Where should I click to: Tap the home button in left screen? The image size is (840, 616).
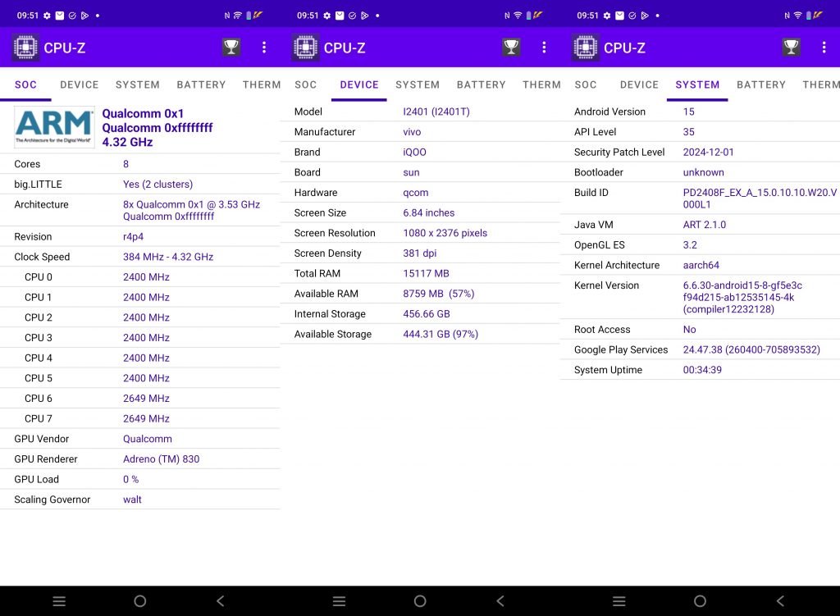(x=139, y=601)
